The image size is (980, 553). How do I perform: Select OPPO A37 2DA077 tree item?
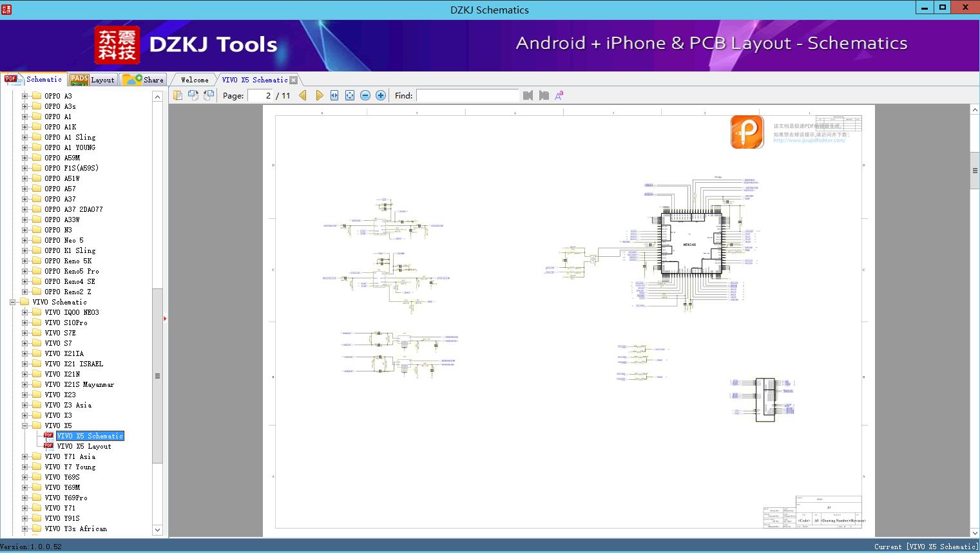73,209
